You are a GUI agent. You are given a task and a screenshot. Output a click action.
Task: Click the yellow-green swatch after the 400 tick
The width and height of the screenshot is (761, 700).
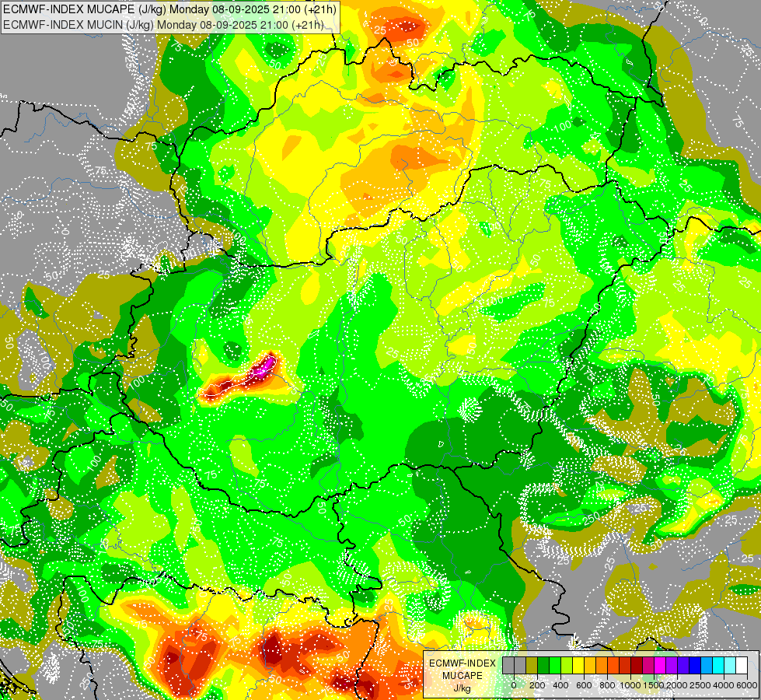pyautogui.click(x=567, y=665)
